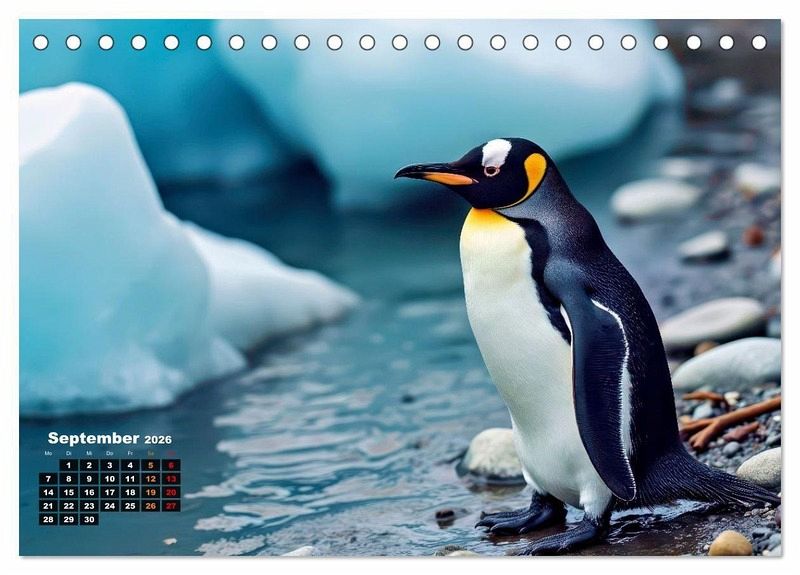
Task: Select date 10 in the calendar
Action: coord(109,479)
